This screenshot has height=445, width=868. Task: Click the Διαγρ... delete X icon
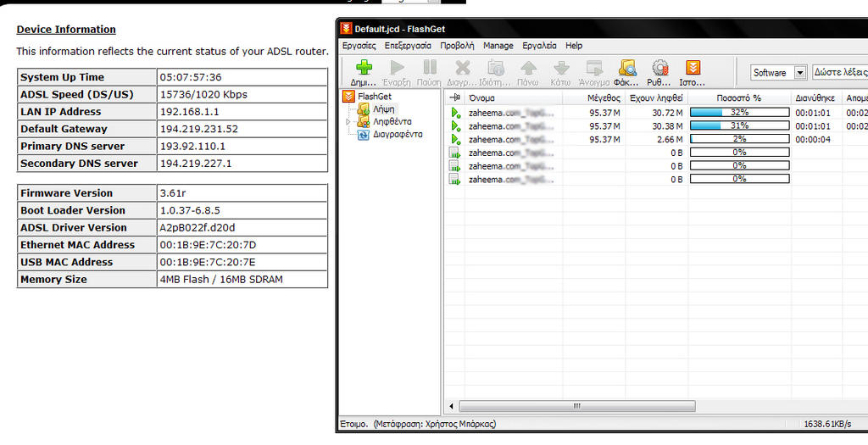(x=462, y=68)
